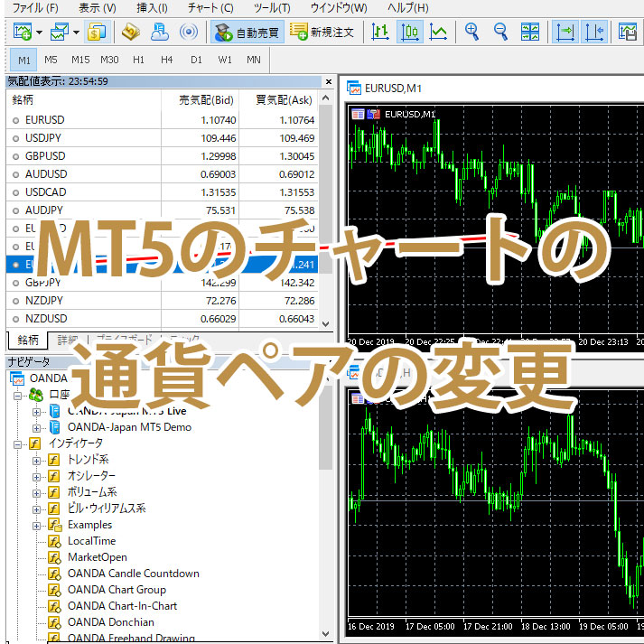Open the 挿入(I) menu

[152, 8]
